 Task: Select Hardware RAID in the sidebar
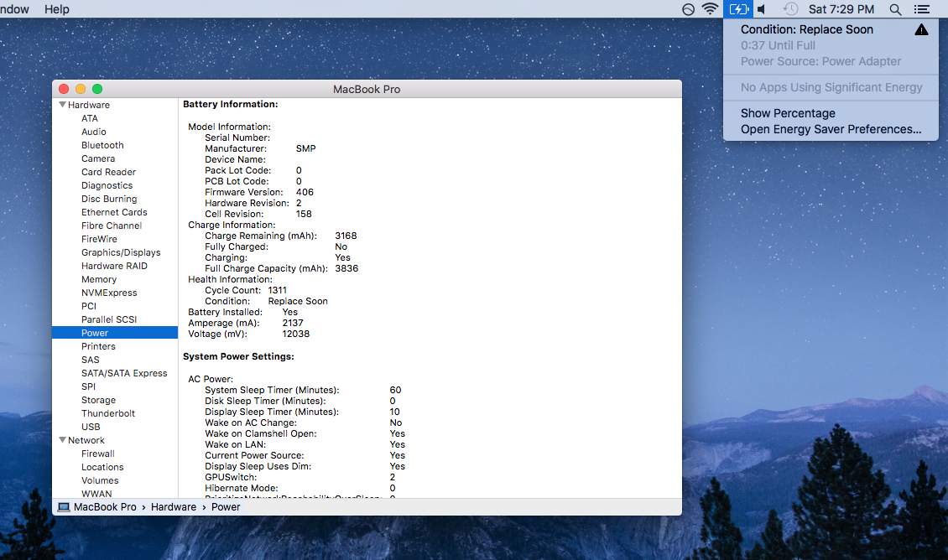coord(114,266)
